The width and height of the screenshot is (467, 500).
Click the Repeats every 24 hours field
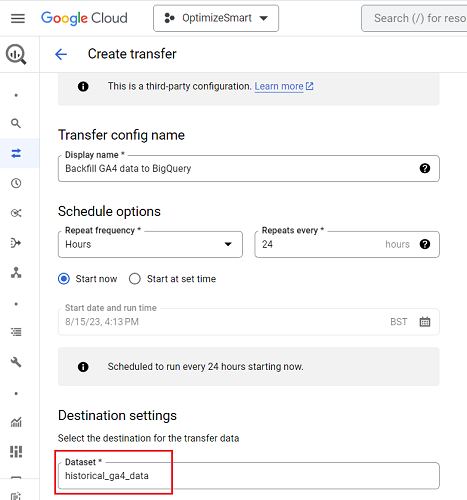click(x=347, y=244)
